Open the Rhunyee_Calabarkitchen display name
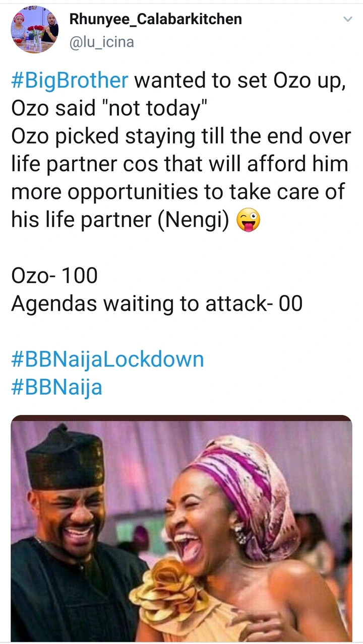Screen dimensions: 363x644 pos(156,19)
